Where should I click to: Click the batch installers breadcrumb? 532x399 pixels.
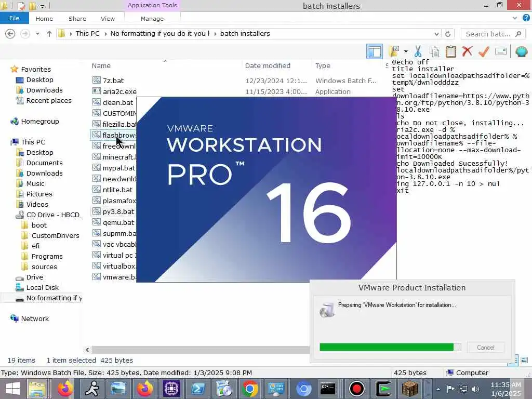tap(245, 33)
